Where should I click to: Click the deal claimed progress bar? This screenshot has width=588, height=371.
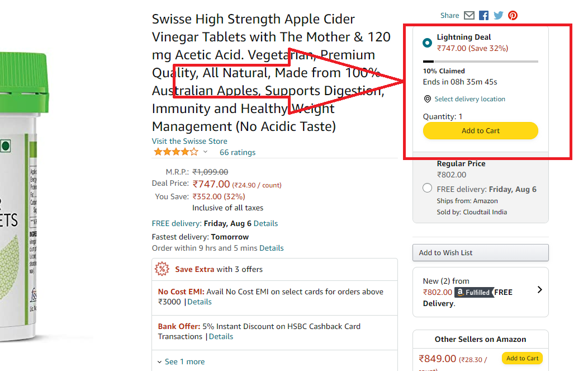coord(480,61)
